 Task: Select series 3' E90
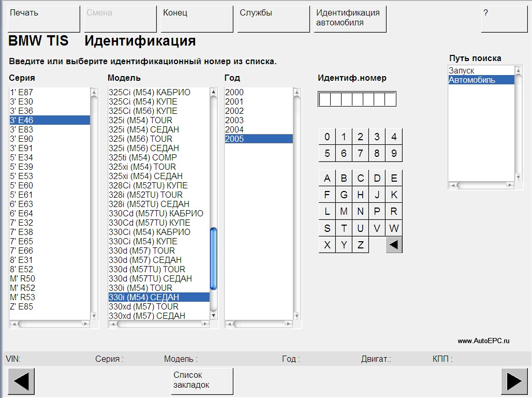(x=50, y=139)
